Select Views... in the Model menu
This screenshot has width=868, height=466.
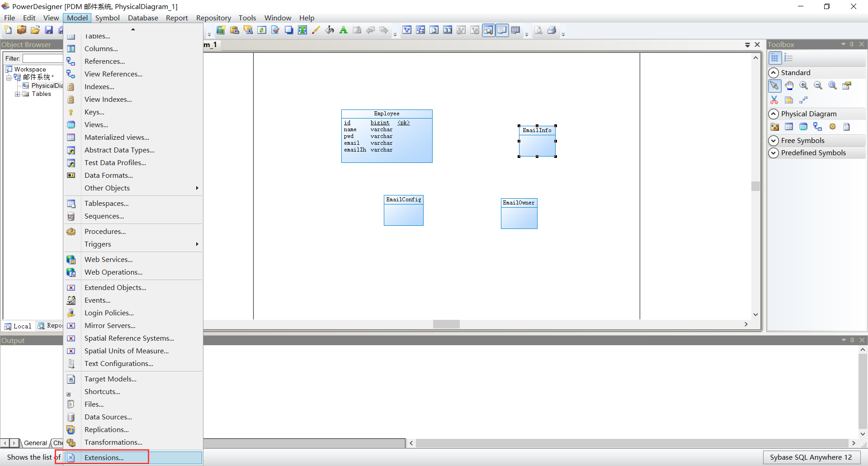(133, 125)
